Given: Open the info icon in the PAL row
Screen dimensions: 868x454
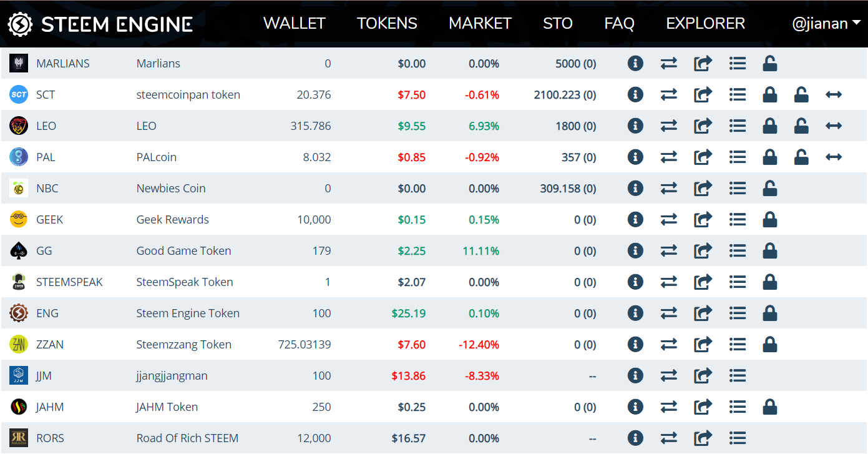Looking at the screenshot, I should tap(635, 157).
